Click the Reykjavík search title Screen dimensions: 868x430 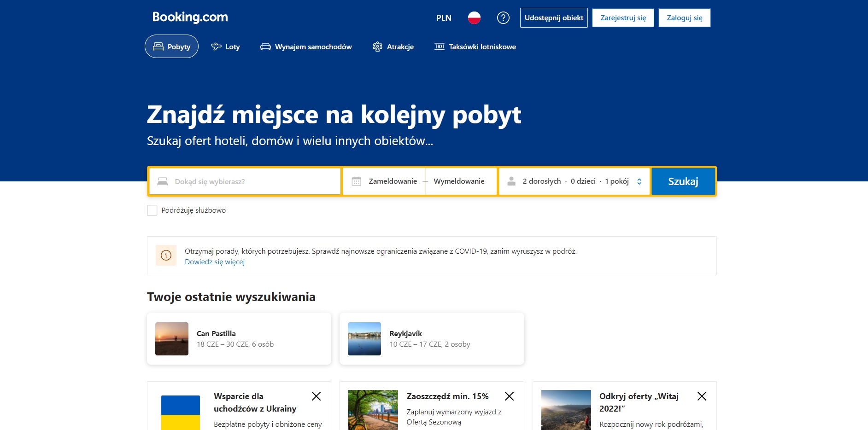click(405, 333)
